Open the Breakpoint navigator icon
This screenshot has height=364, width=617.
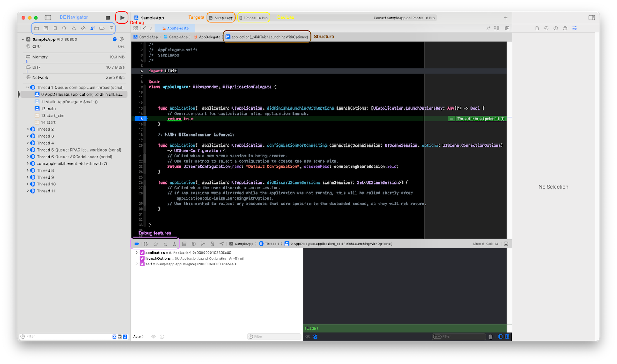[x=102, y=28]
